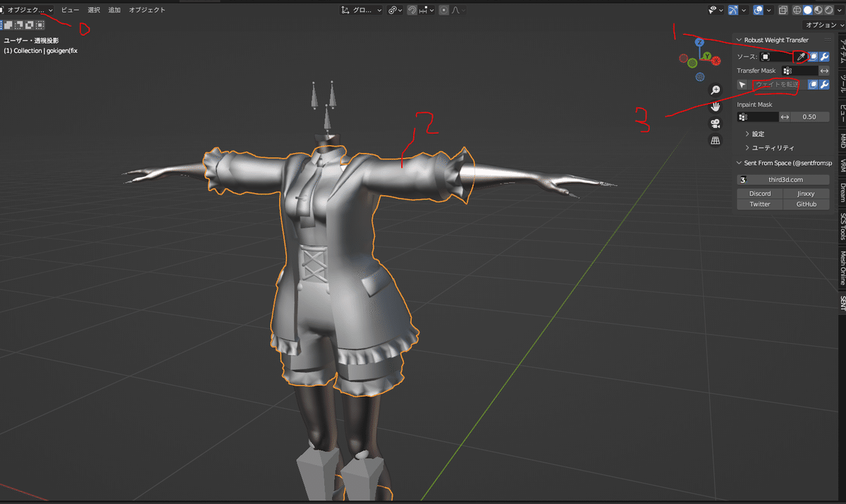
Task: Expand the ユーティリティ section
Action: 763,148
